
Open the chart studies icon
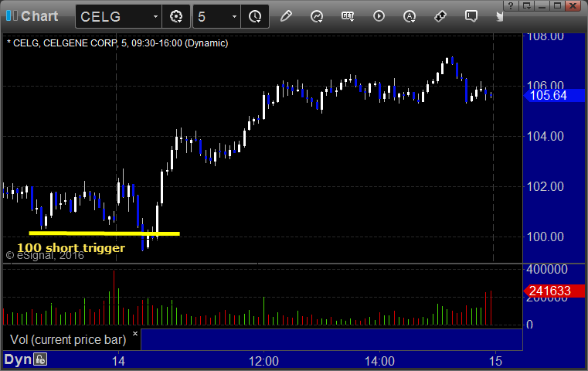[317, 16]
